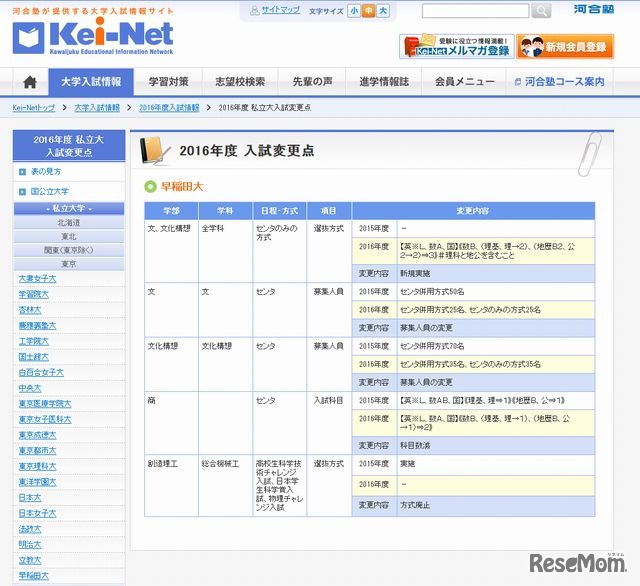Click the 新規会員登録 button

click(x=565, y=46)
